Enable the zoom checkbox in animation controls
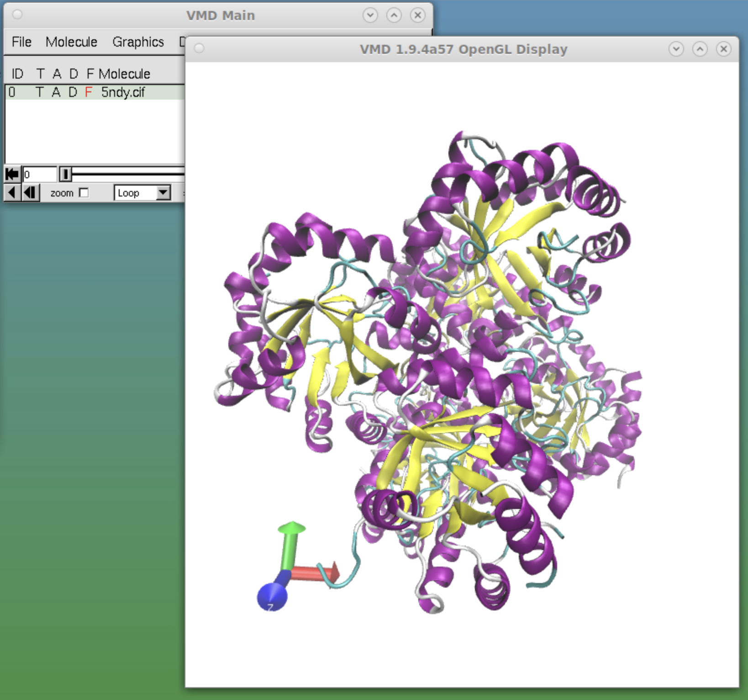 [x=84, y=193]
